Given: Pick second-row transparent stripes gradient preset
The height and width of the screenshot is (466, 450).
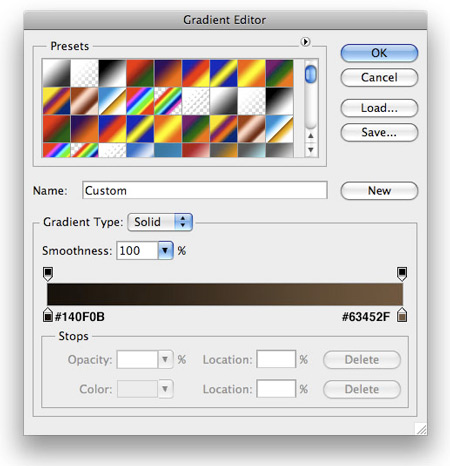Looking at the screenshot, I should [x=196, y=101].
